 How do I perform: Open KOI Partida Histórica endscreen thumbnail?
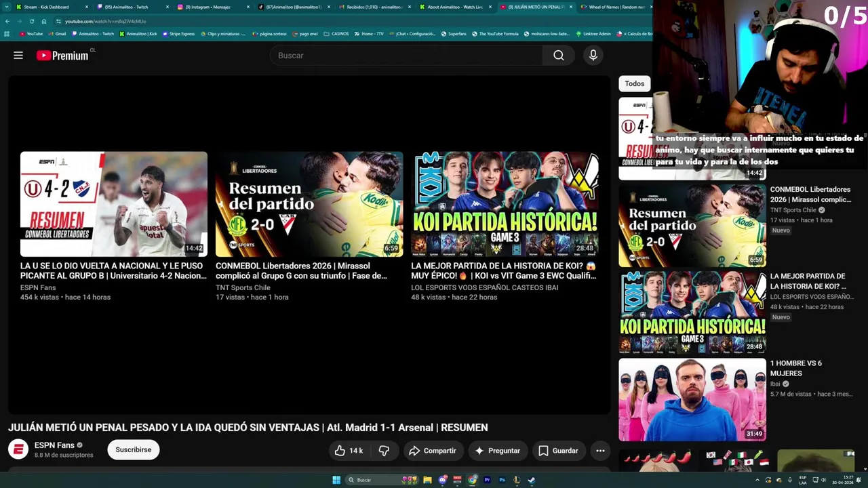coord(505,204)
